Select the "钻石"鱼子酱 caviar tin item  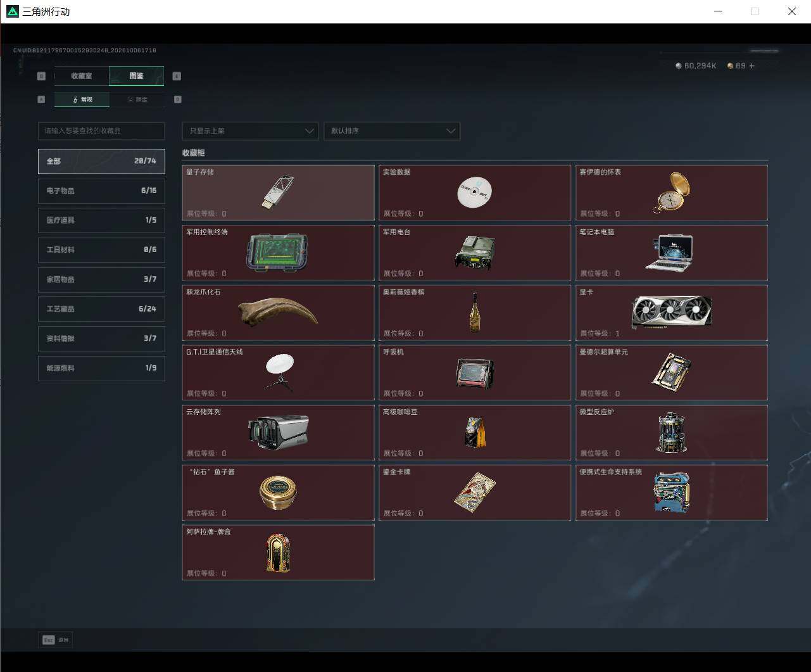pyautogui.click(x=278, y=492)
